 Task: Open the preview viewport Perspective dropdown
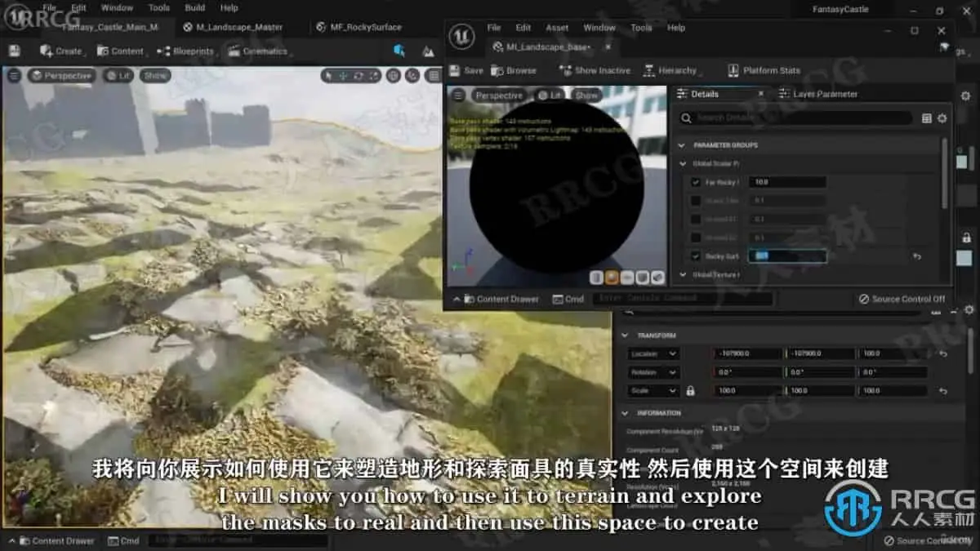point(498,95)
